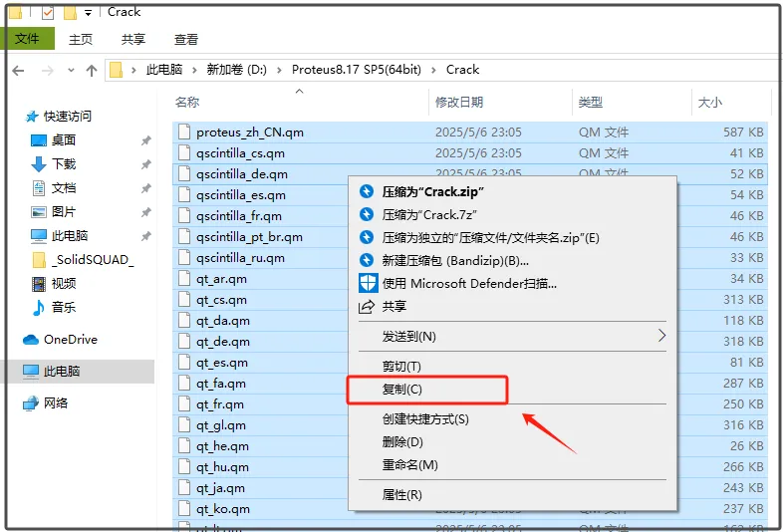Screen dimensions: 783x532
Task: Click file icon of qt_ko.qm
Action: (184, 508)
